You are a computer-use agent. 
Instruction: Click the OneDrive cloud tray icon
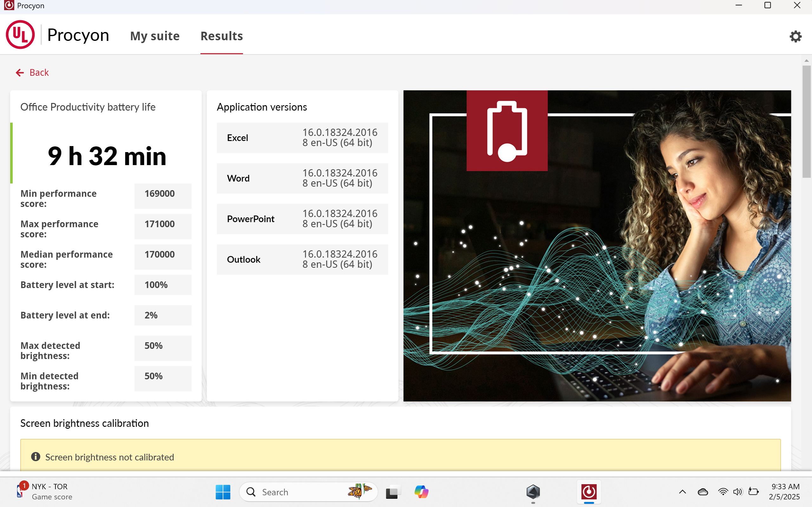click(703, 492)
